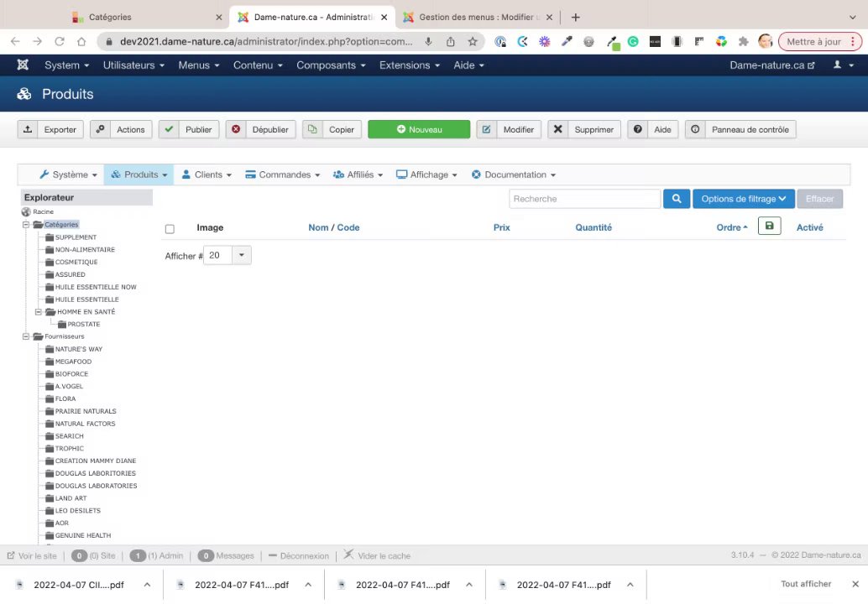Click the browser reload icon
Image resolution: width=868 pixels, height=604 pixels.
coord(60,41)
